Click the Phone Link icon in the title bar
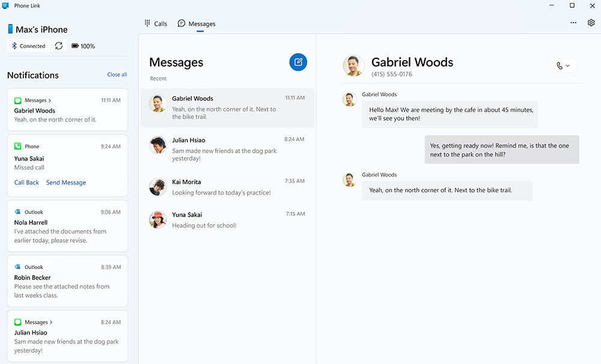Screen dimensions: 601x364 pyautogui.click(x=6, y=5)
